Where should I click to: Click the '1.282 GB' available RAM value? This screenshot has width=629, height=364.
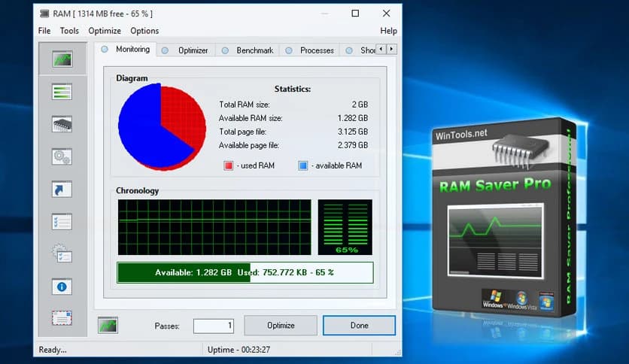[353, 118]
